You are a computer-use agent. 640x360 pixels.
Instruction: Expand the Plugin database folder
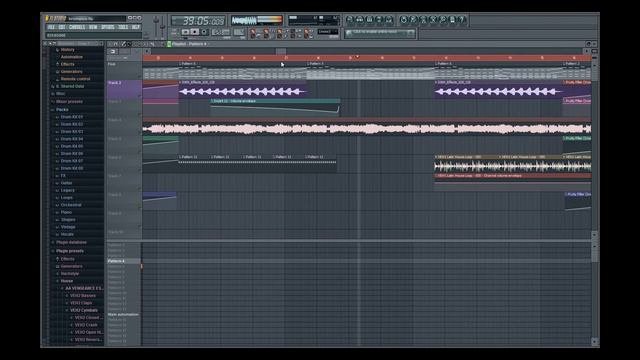tap(71, 242)
